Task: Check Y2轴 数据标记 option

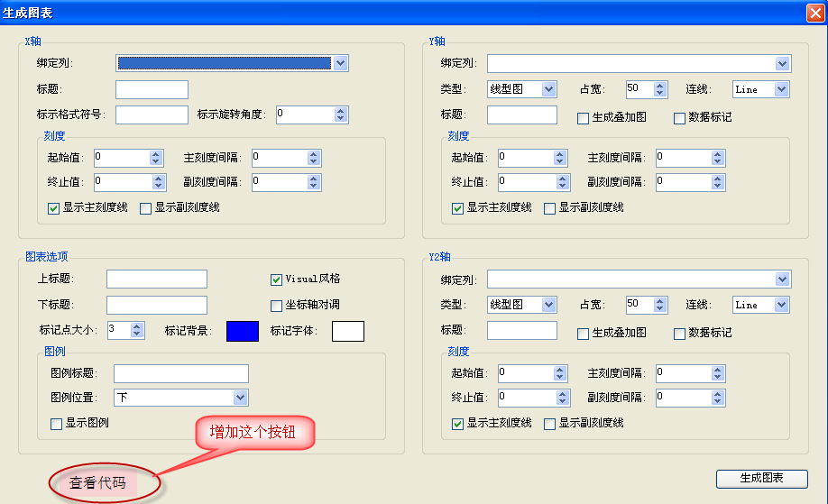Action: pyautogui.click(x=680, y=334)
